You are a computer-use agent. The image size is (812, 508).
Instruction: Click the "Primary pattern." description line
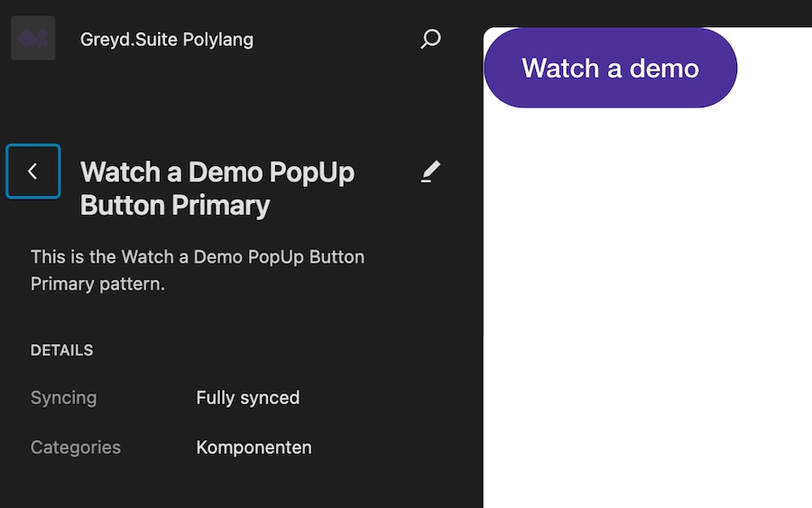point(97,284)
